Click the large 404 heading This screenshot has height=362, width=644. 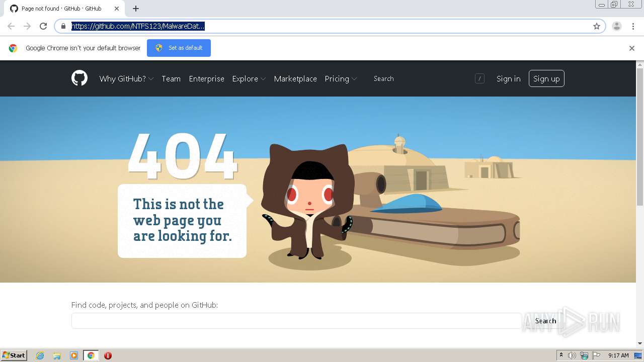(x=182, y=156)
